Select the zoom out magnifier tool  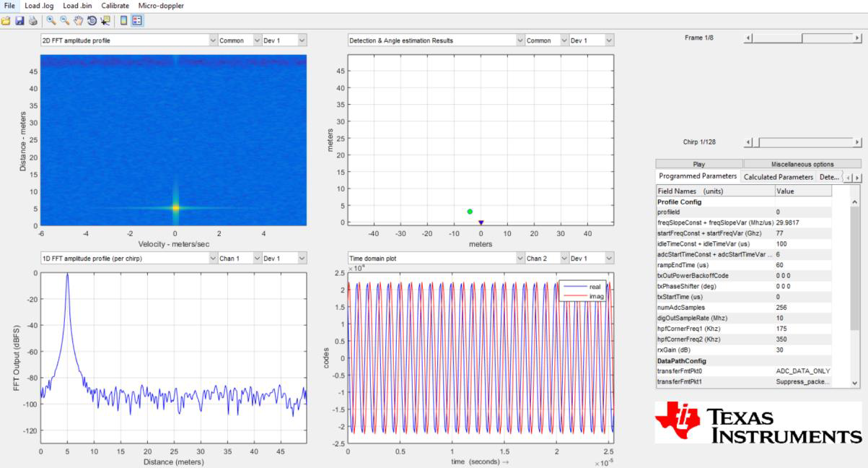[65, 21]
